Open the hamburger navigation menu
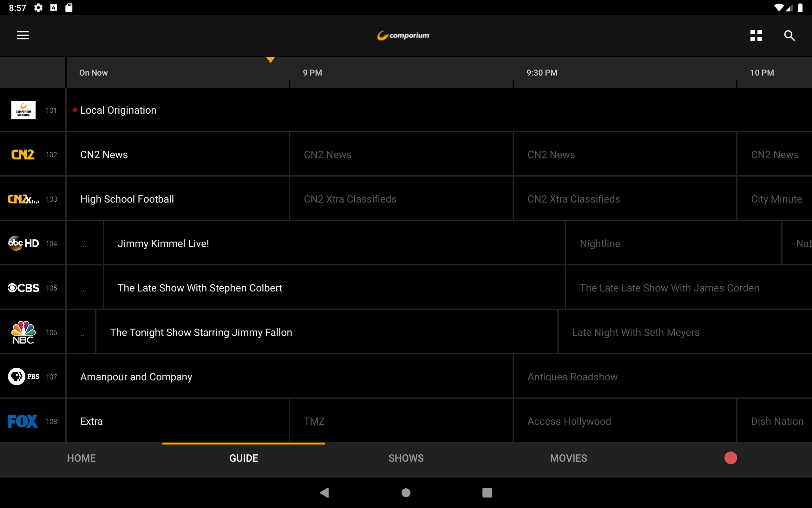The image size is (812, 508). (23, 35)
